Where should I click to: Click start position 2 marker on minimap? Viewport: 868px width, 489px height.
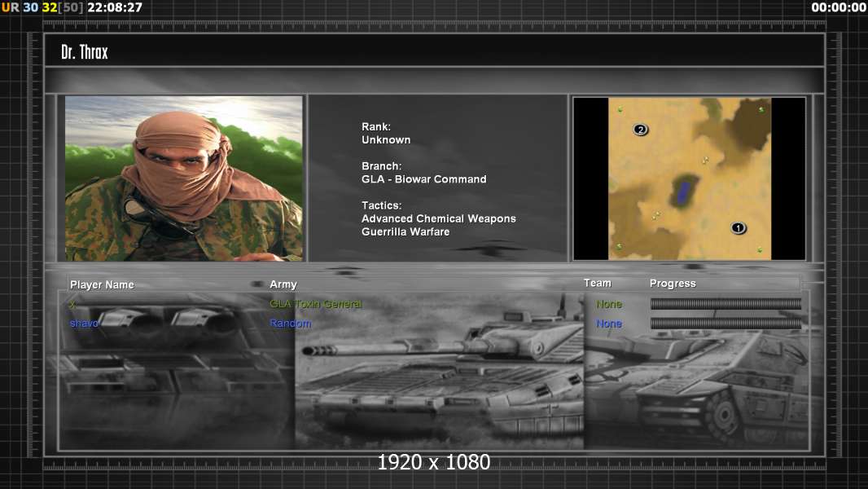pos(641,130)
